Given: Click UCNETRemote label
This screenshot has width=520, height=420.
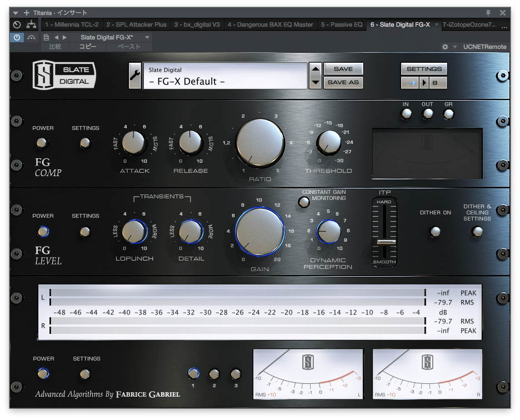Looking at the screenshot, I should (x=484, y=47).
